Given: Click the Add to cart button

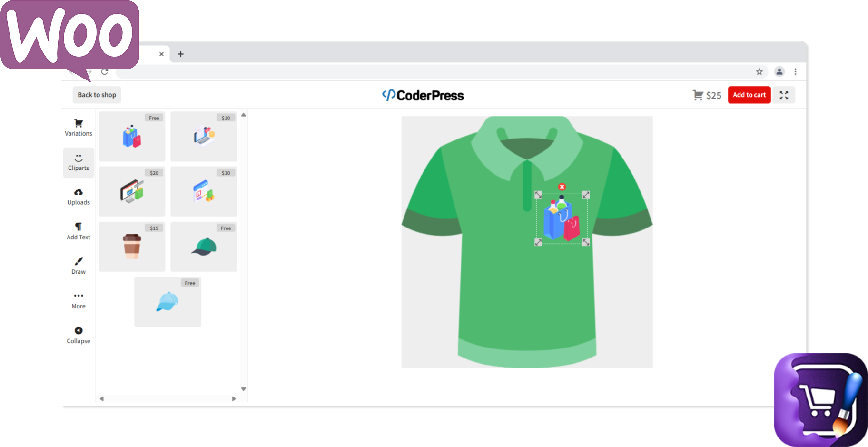Looking at the screenshot, I should point(749,95).
